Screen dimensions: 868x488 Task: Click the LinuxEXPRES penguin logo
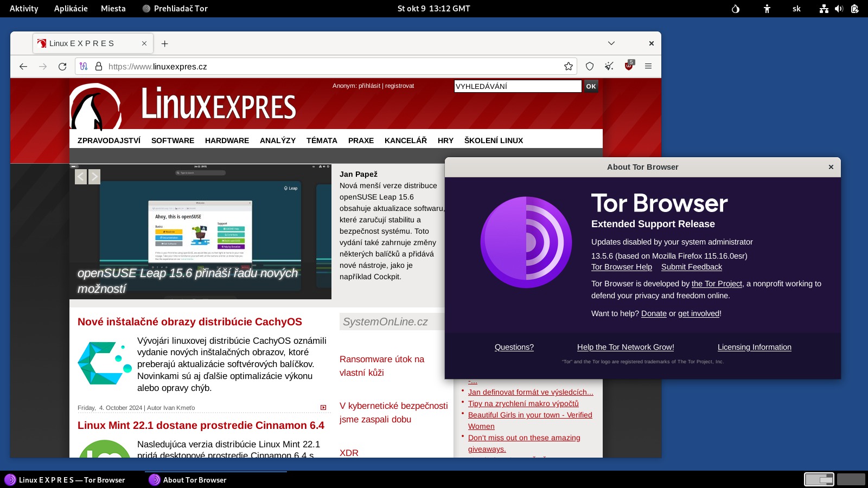click(x=95, y=106)
